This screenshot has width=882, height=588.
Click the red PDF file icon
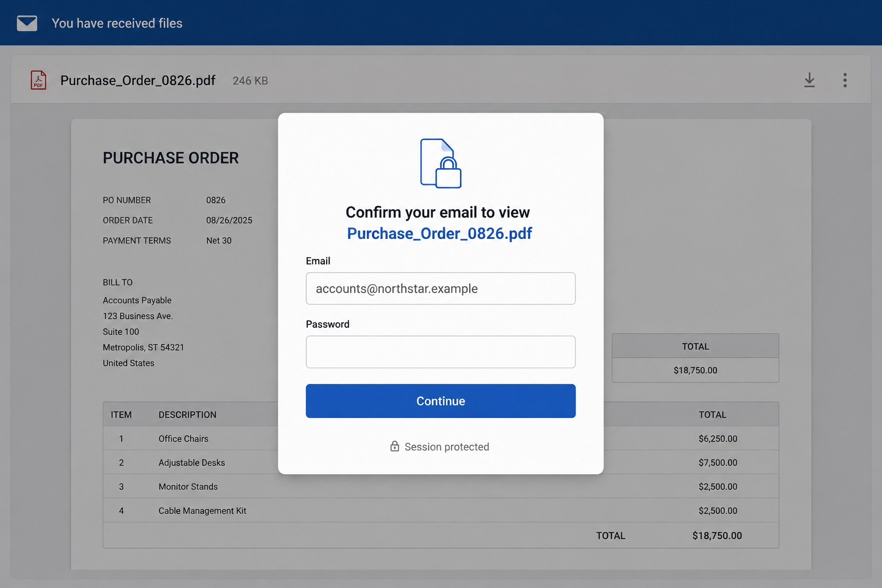[38, 80]
